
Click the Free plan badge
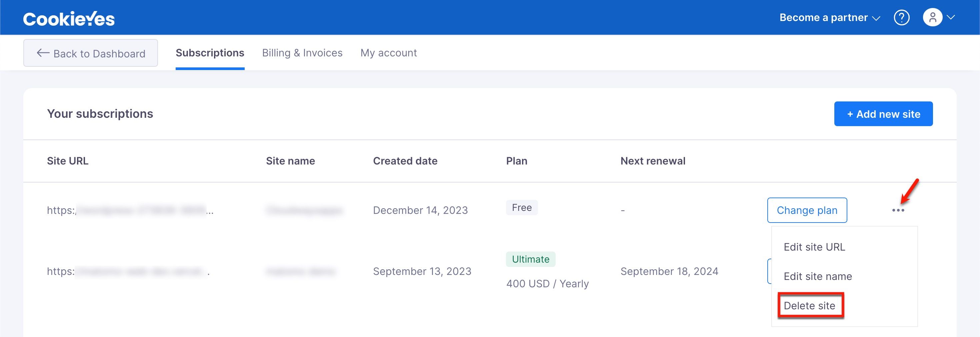[x=522, y=208]
